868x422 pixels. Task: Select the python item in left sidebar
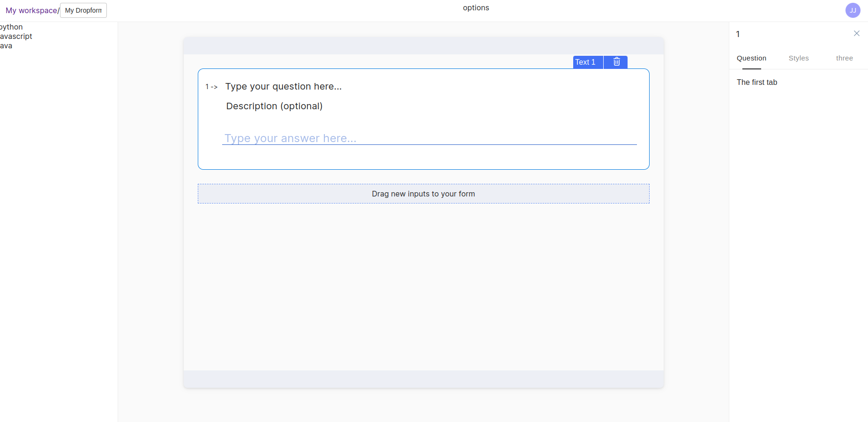(x=11, y=27)
